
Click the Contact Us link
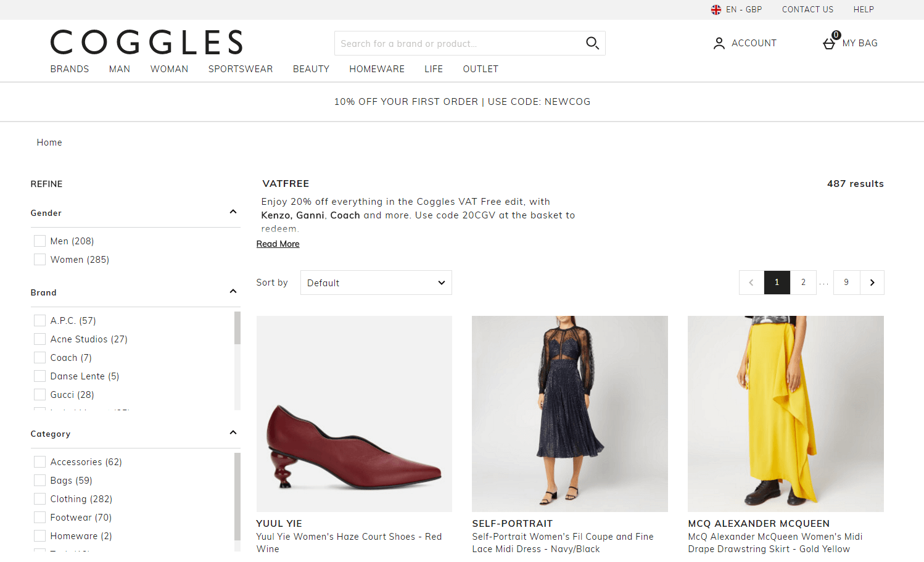click(808, 10)
